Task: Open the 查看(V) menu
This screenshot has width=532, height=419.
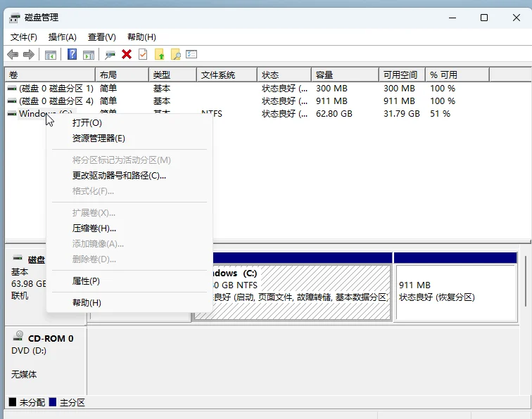Action: point(102,37)
